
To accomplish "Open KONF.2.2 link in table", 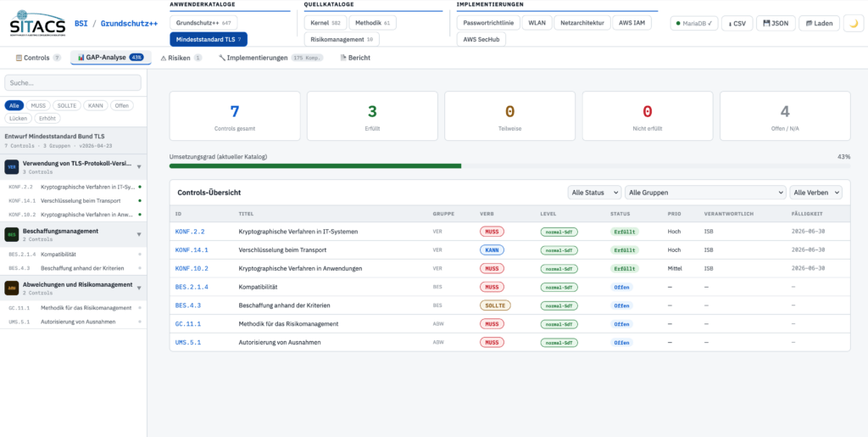I will click(190, 232).
